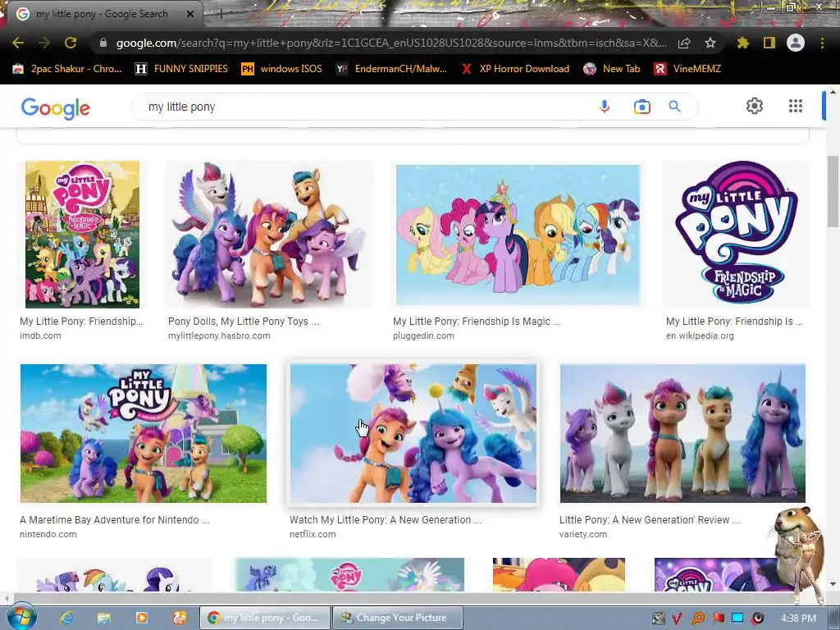Open the FUNNY SNIPPIES bookmark
Screen dimensions: 840x630
[181, 69]
